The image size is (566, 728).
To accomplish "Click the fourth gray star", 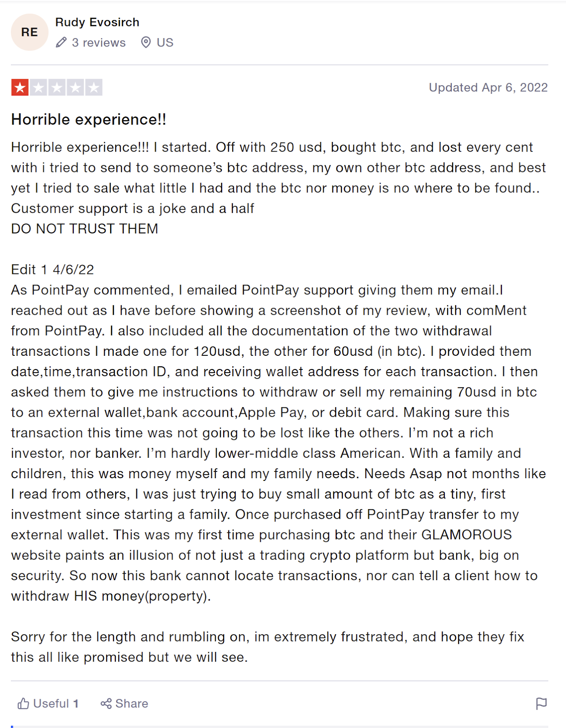I will point(75,87).
